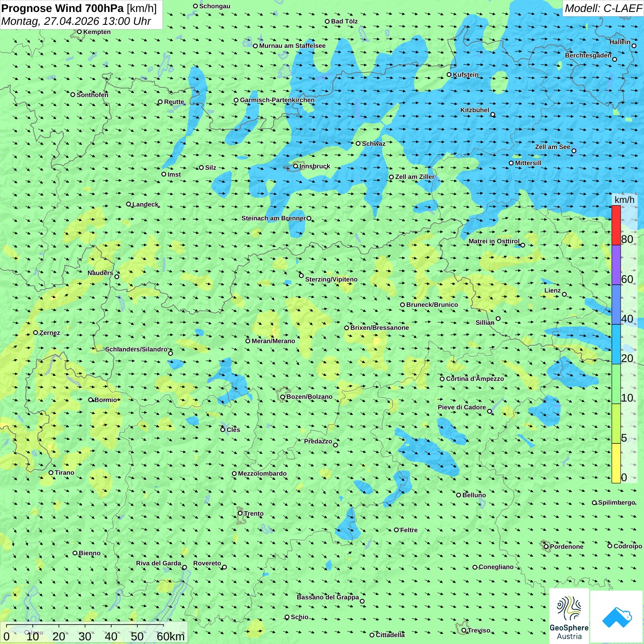
Task: Click the 'Pieve di Cadore' label
Action: [462, 407]
